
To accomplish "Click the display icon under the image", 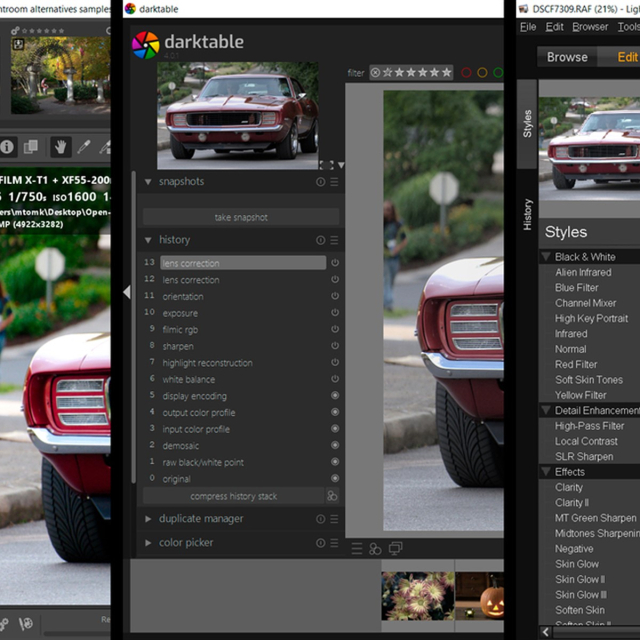I will (x=395, y=548).
